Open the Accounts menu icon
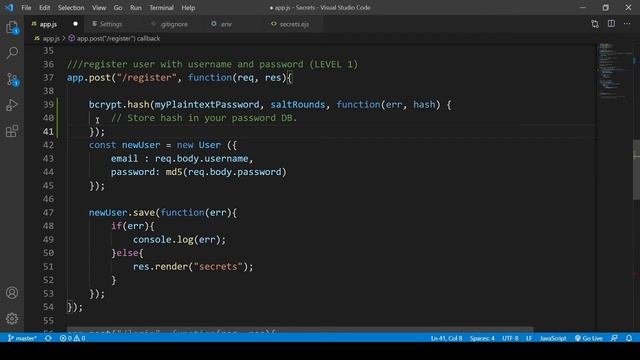 [12, 293]
